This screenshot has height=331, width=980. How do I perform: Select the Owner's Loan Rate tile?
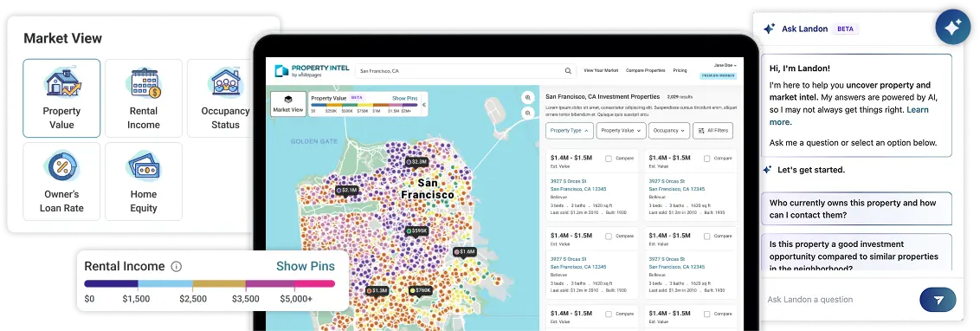click(61, 181)
